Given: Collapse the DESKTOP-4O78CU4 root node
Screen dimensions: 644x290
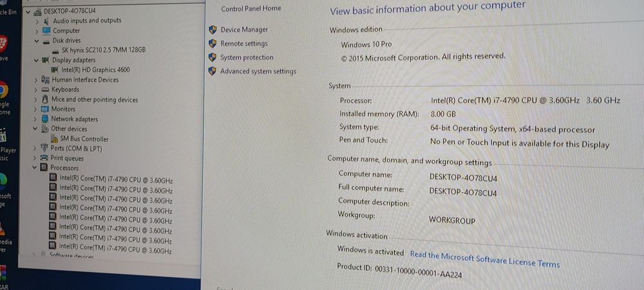Looking at the screenshot, I should (28, 12).
